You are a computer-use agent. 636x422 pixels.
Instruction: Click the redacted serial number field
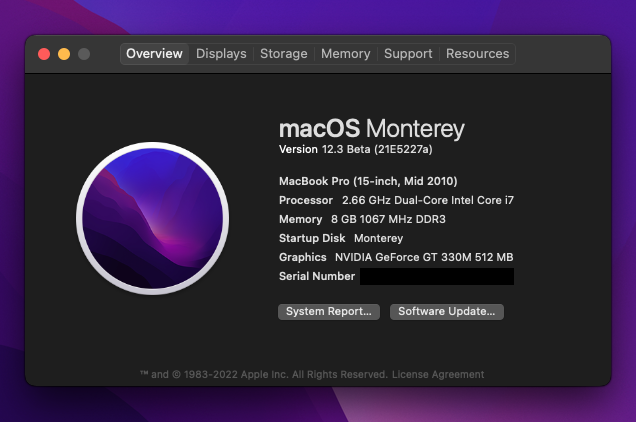click(437, 276)
